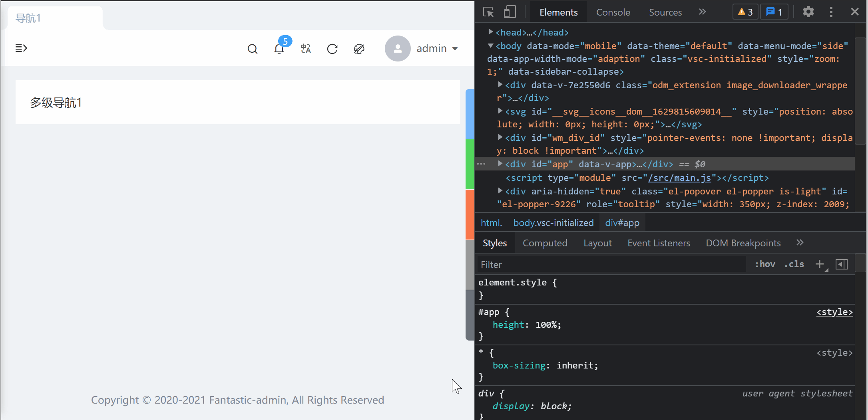868x420 pixels.
Task: Open the language translate icon
Action: 306,49
